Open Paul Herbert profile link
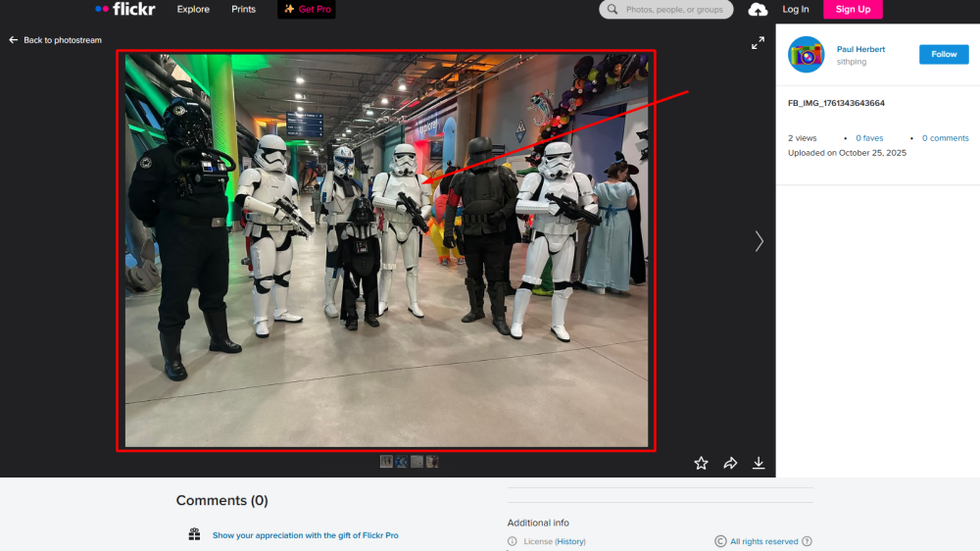 coord(860,49)
